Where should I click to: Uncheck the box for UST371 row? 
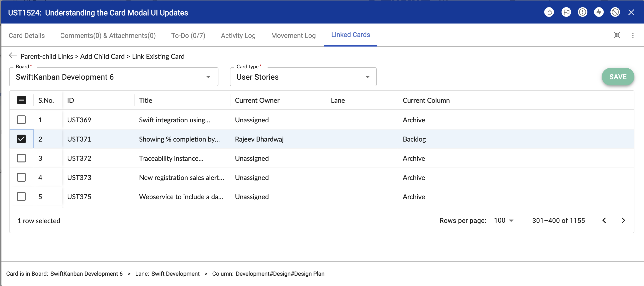(22, 139)
